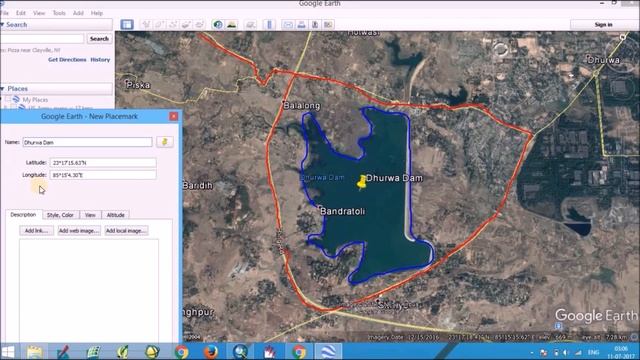
Task: Open the Windows Start button
Action: (8, 351)
